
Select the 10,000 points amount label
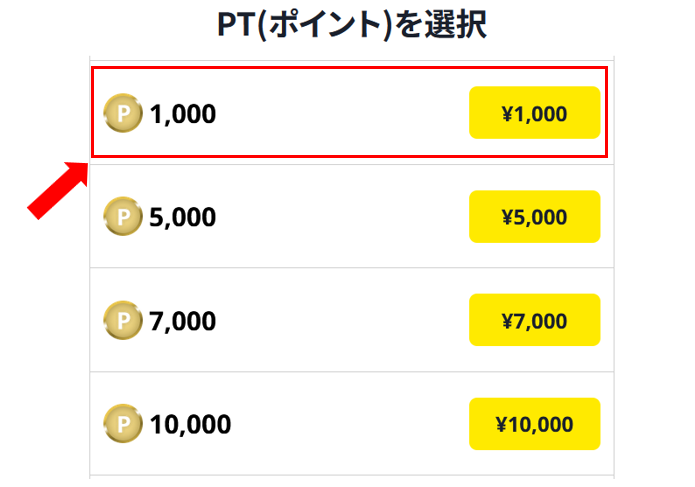click(x=190, y=425)
